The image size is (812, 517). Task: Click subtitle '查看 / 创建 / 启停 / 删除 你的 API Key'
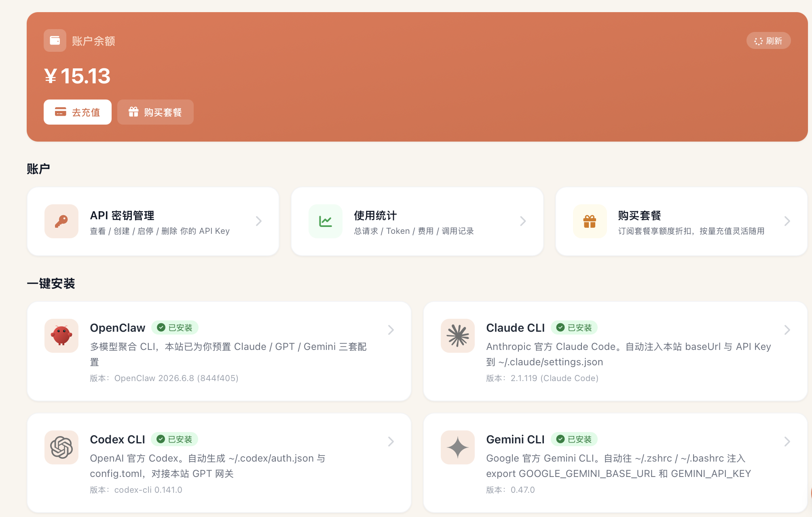160,231
